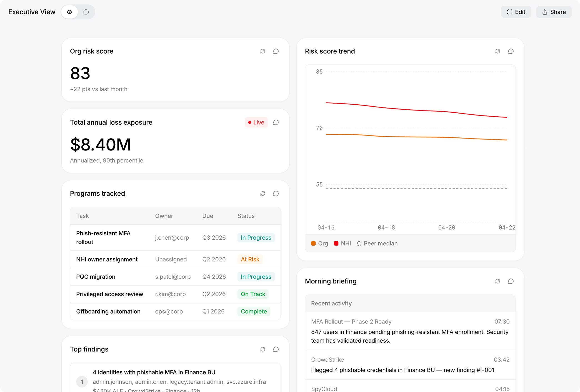Click the Live status badge
Image resolution: width=580 pixels, height=392 pixels.
(256, 122)
